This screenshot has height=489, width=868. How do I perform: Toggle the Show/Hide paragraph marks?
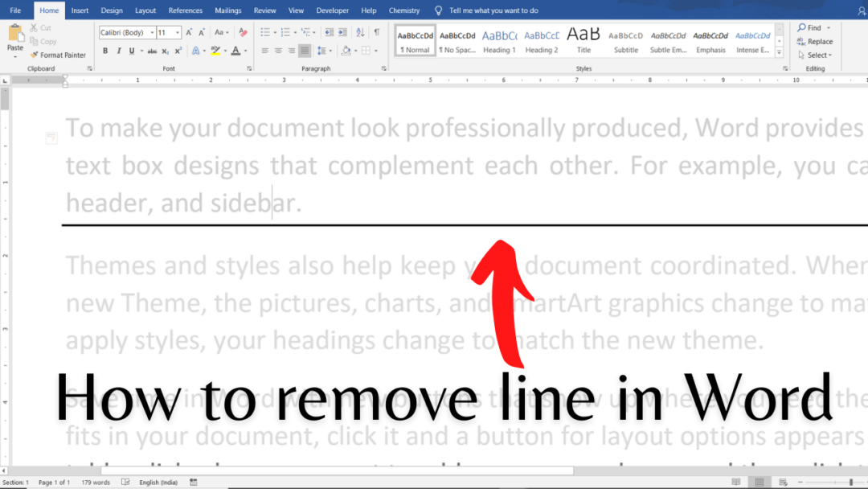[x=375, y=34]
